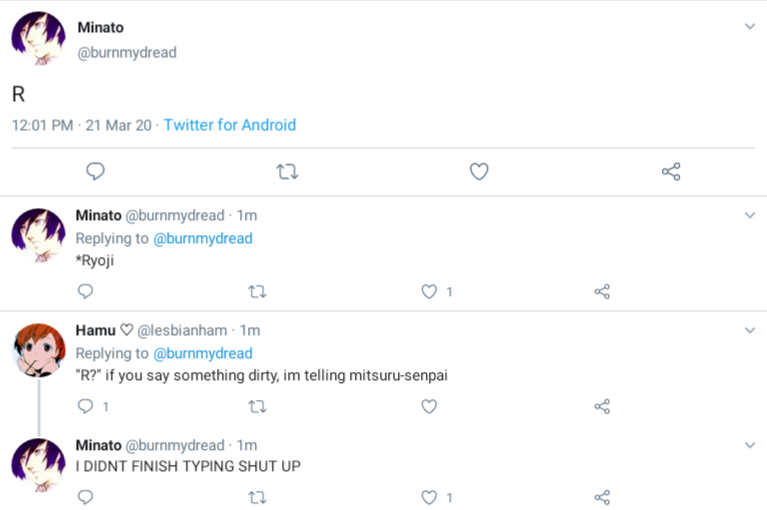Screen dimensions: 767x510
Task: Open the "Twitter for Android" link
Action: tap(230, 125)
